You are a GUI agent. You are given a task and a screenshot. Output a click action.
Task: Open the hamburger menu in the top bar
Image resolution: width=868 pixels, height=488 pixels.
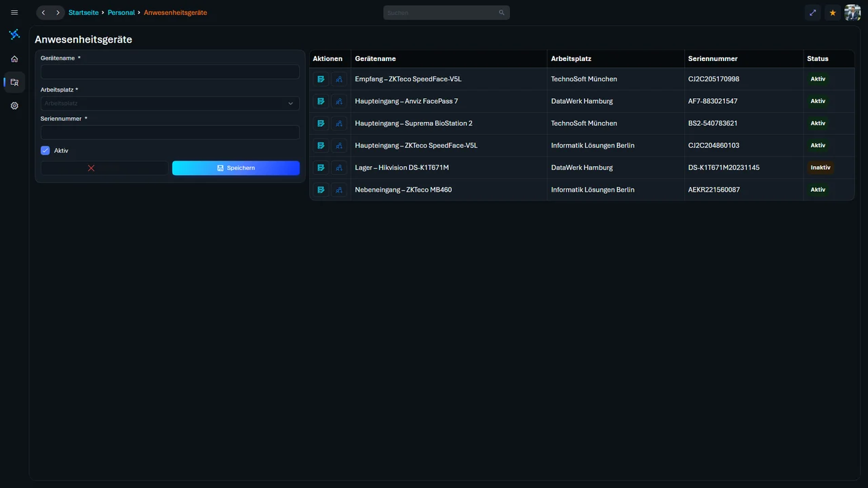click(14, 13)
